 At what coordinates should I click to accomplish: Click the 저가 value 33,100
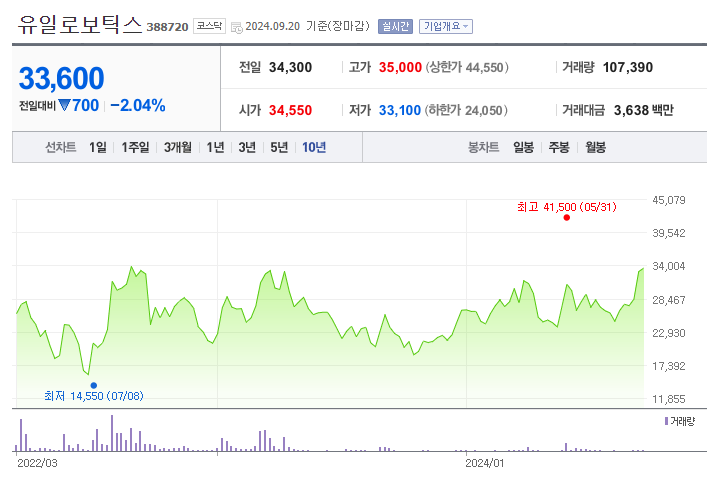pyautogui.click(x=400, y=110)
